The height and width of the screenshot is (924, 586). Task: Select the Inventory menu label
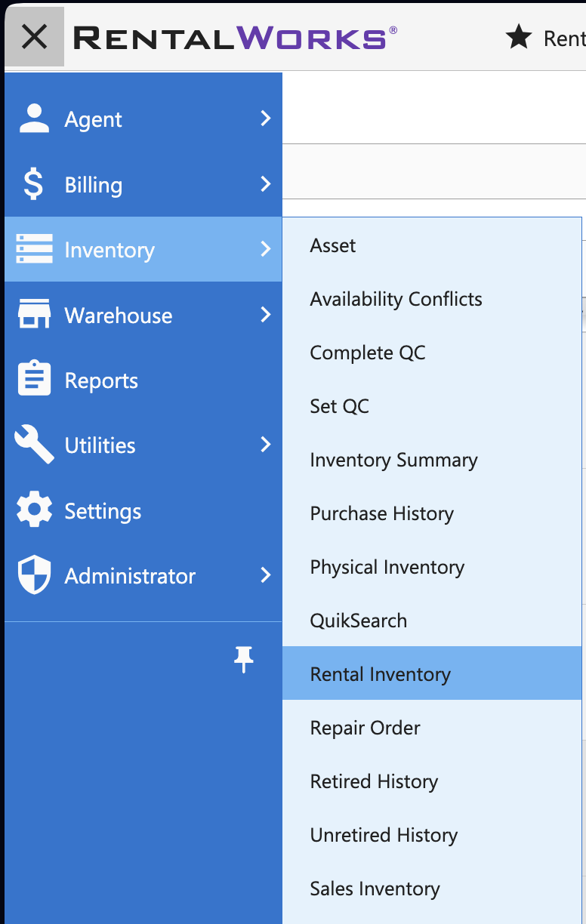click(x=109, y=250)
